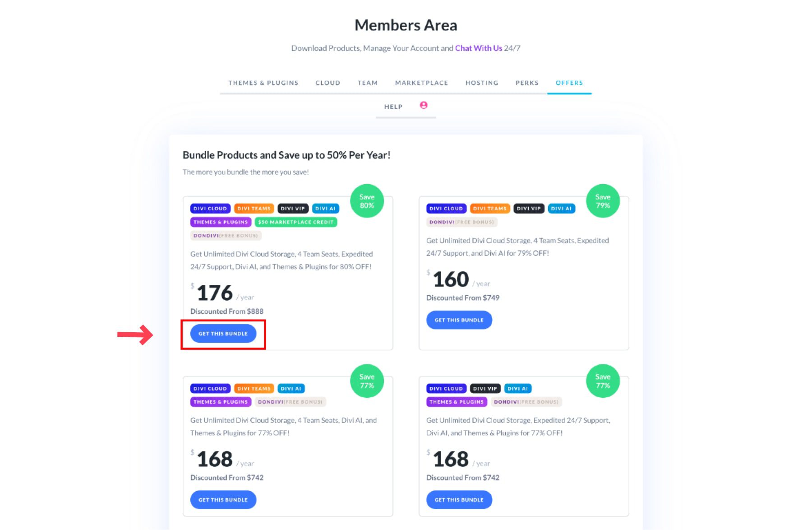The width and height of the screenshot is (812, 530).
Task: Click the Themes & Plugins tag in the $176 bundle
Action: click(x=221, y=222)
